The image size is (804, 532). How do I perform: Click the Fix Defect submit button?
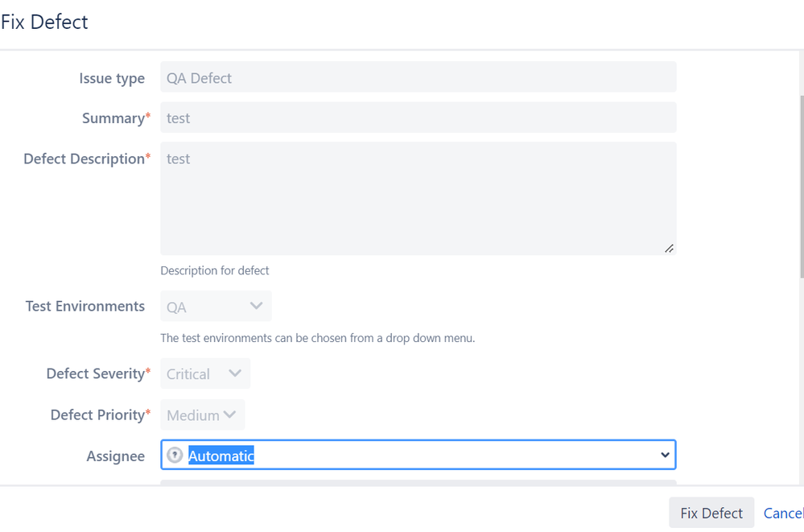coord(711,512)
